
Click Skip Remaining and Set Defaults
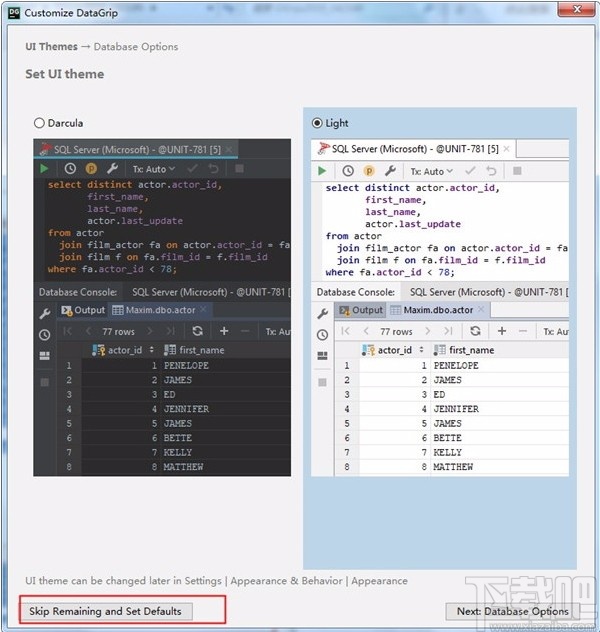pyautogui.click(x=106, y=611)
